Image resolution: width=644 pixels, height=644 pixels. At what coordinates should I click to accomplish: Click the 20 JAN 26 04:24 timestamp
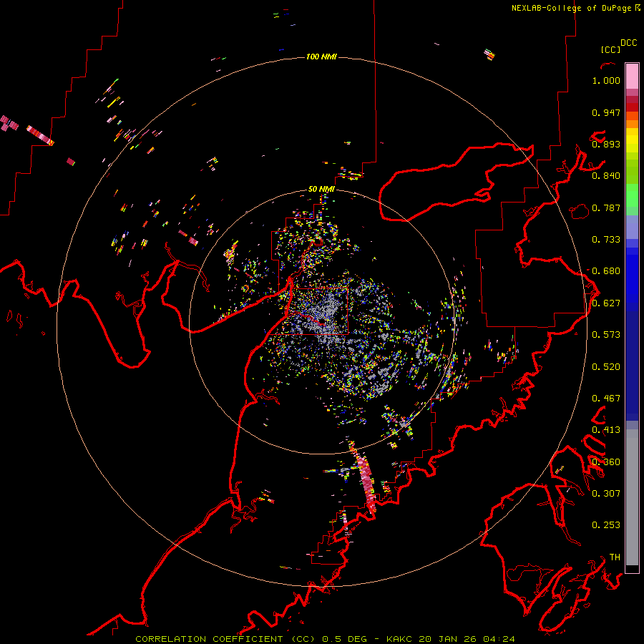pyautogui.click(x=467, y=639)
